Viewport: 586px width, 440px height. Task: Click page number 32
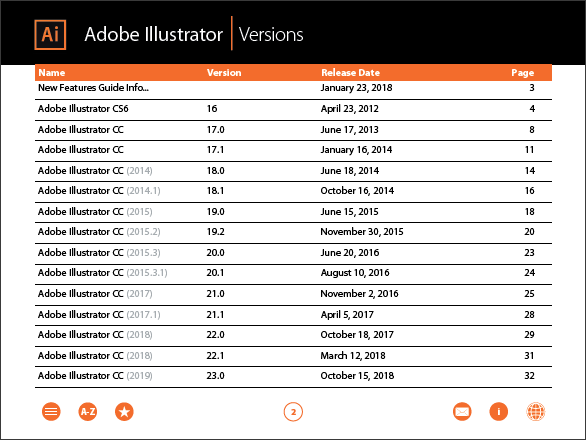tap(529, 376)
